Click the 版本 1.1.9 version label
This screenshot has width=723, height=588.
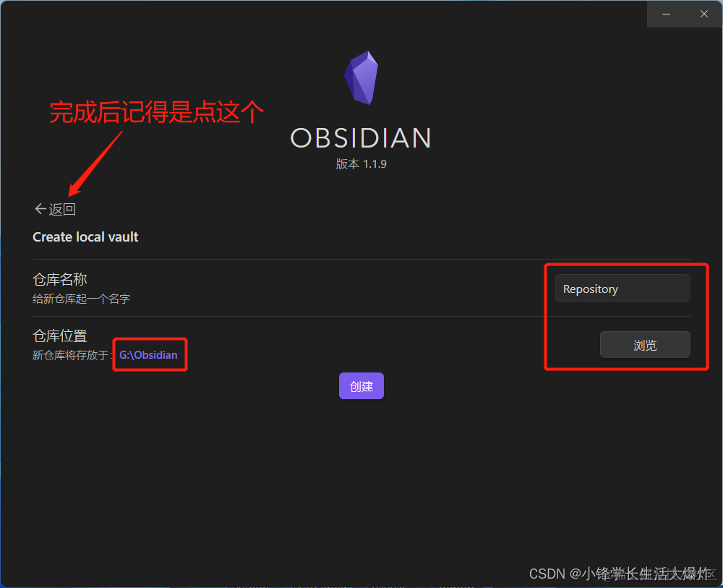click(361, 164)
